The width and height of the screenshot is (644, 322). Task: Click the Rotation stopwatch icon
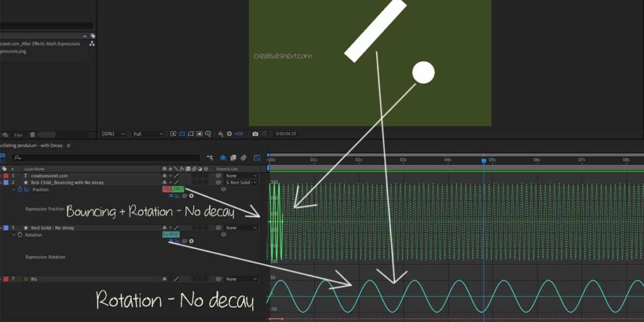19,235
